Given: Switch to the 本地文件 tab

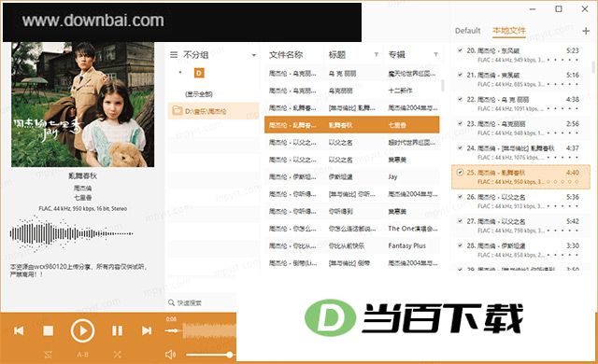Looking at the screenshot, I should pos(508,31).
